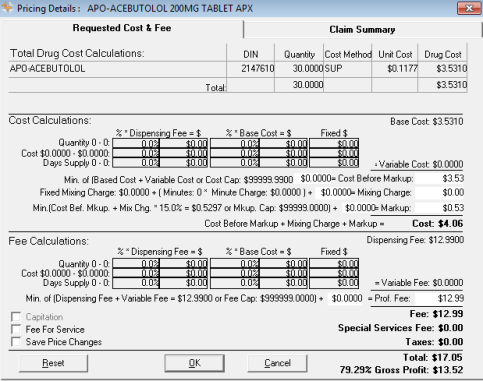Screen dimensions: 483x381
Task: Click Fee Calculations Cost row Base Cost percent
Action: coord(235,273)
